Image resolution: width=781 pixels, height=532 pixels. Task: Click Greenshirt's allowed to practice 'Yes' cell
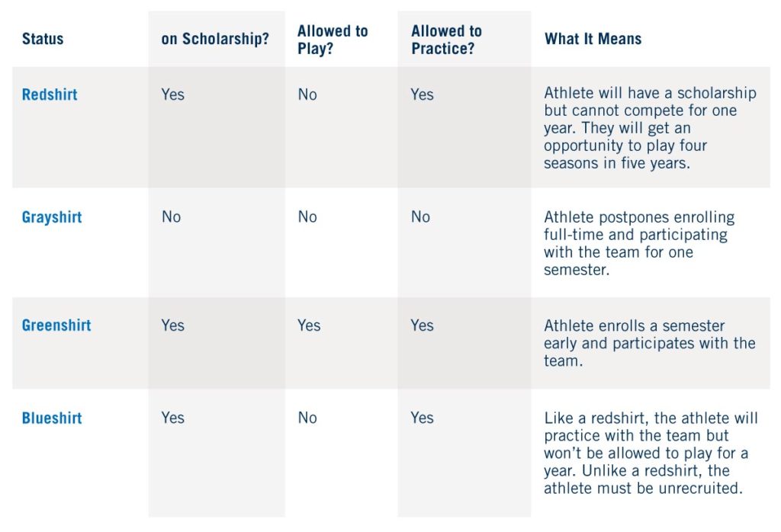[423, 325]
